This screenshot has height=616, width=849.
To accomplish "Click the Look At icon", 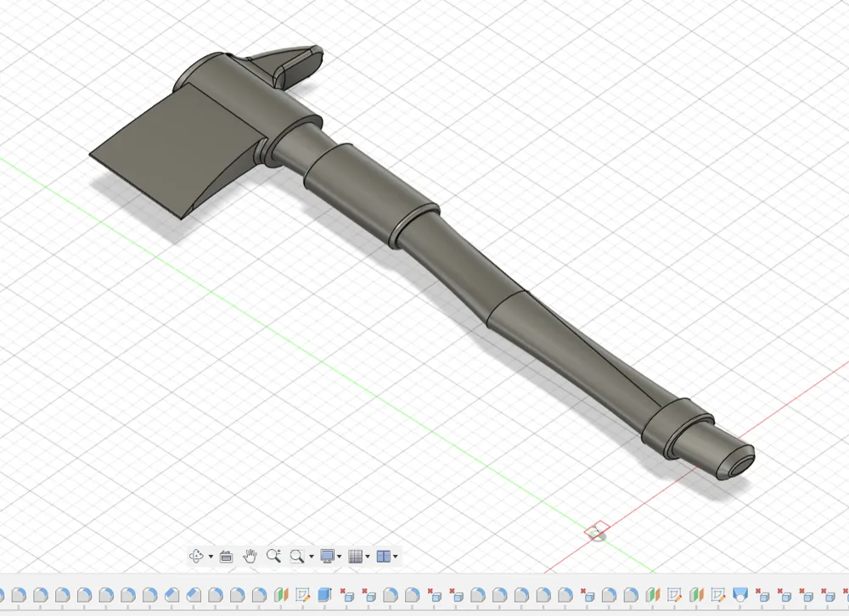I will pos(227,556).
